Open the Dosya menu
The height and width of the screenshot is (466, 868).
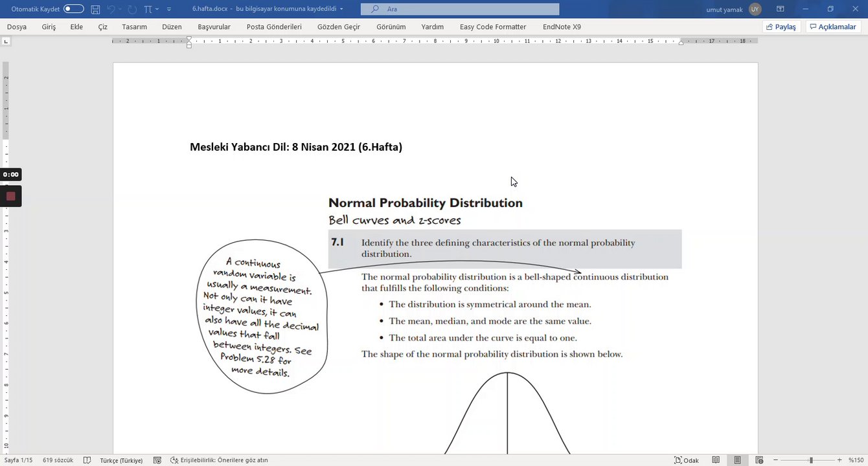coord(17,27)
